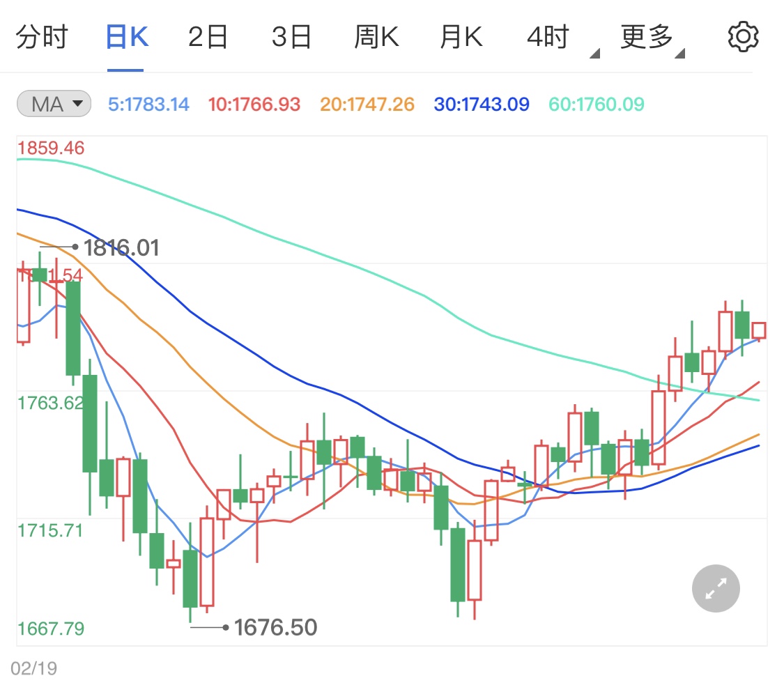Click the MA60 value 60:1760.09
This screenshot has height=685, width=784.
click(597, 105)
